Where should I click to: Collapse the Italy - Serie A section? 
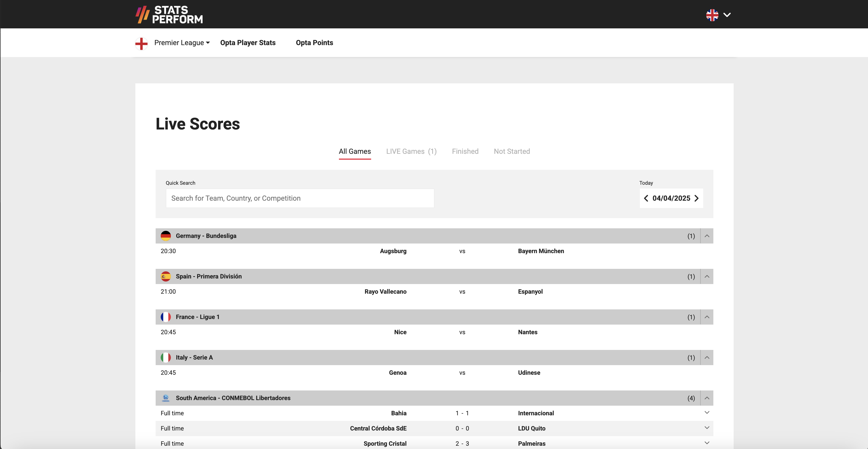pos(707,357)
